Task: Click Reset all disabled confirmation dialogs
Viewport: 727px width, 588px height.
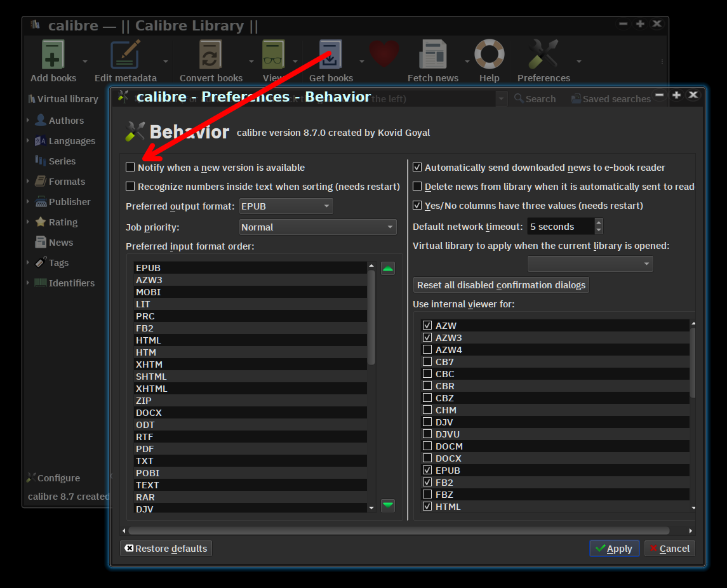Action: point(501,285)
